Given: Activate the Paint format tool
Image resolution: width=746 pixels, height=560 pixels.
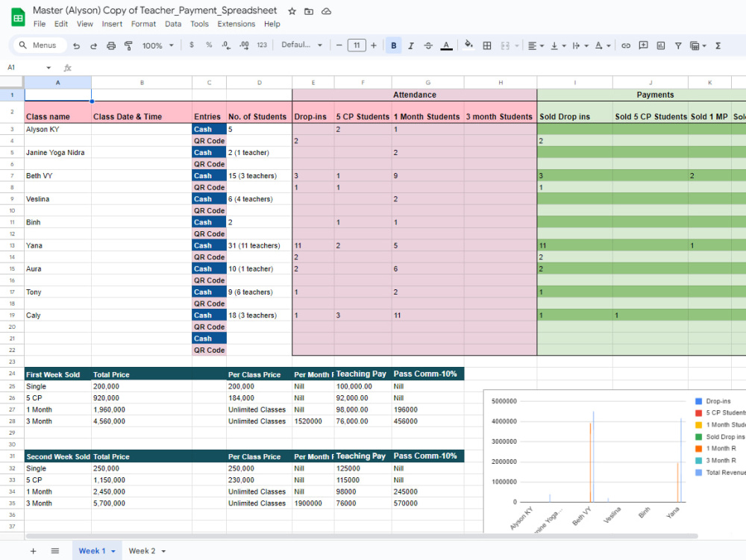Looking at the screenshot, I should tap(128, 45).
